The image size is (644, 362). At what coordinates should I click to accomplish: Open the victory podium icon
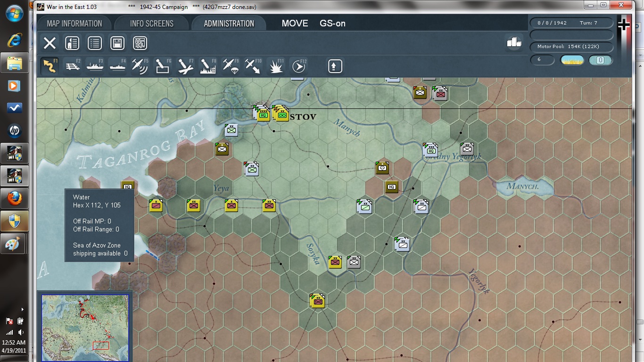pyautogui.click(x=514, y=42)
